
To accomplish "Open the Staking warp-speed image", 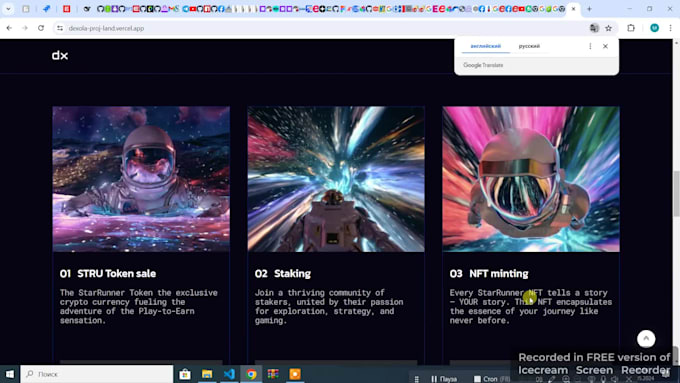I will pos(336,179).
